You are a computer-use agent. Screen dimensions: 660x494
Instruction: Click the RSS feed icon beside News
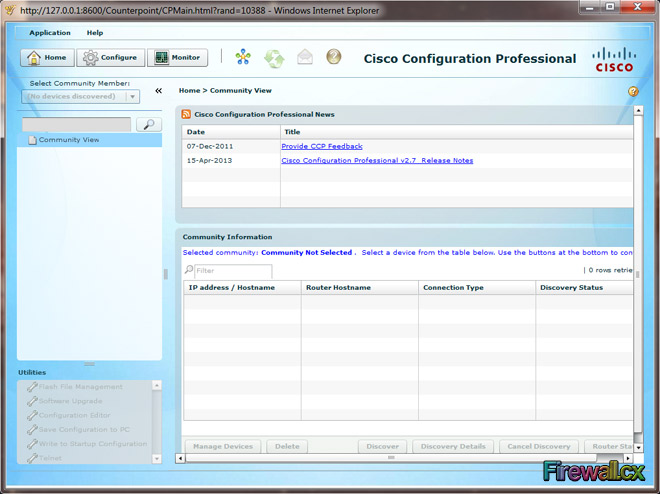[x=186, y=114]
